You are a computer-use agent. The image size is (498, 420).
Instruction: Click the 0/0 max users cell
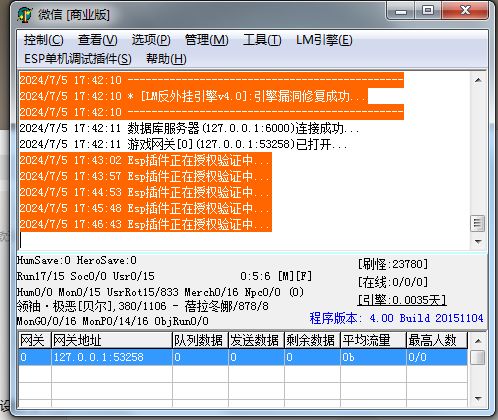click(437, 357)
